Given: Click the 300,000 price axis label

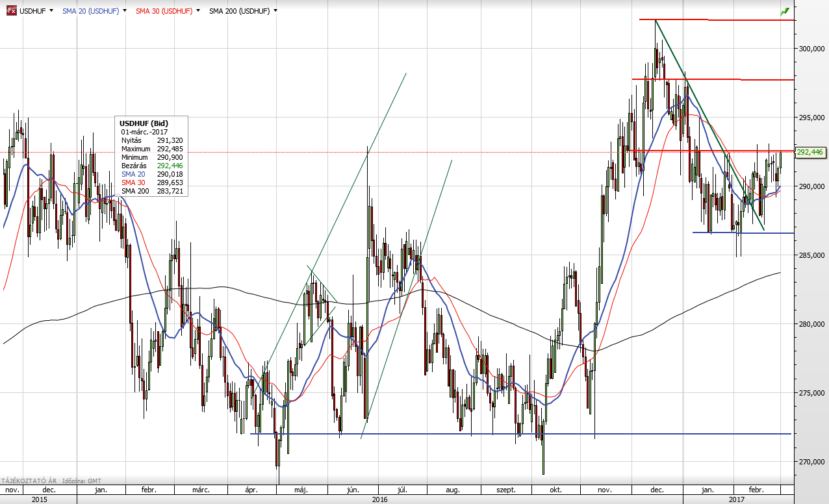Looking at the screenshot, I should point(811,49).
